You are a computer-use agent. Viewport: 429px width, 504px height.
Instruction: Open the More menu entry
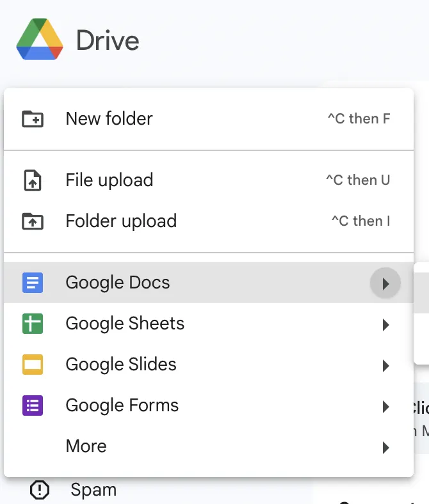tap(209, 446)
